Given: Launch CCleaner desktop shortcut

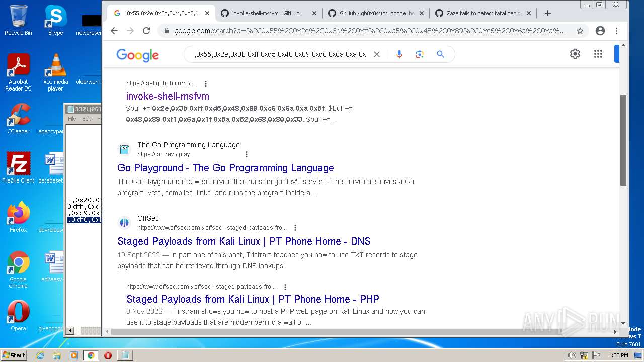Looking at the screenshot, I should [x=18, y=119].
